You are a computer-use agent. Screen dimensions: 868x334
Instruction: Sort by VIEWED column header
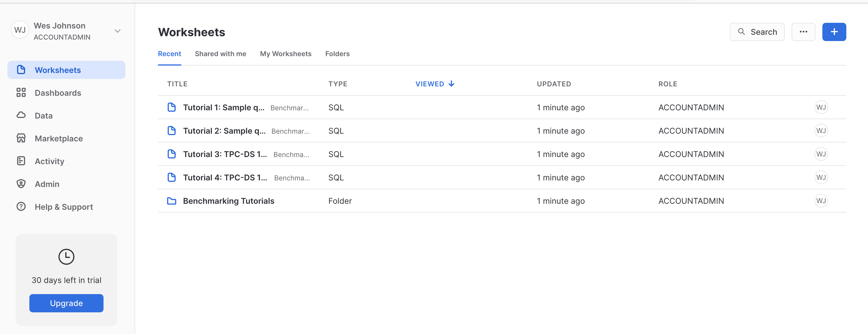tap(430, 83)
